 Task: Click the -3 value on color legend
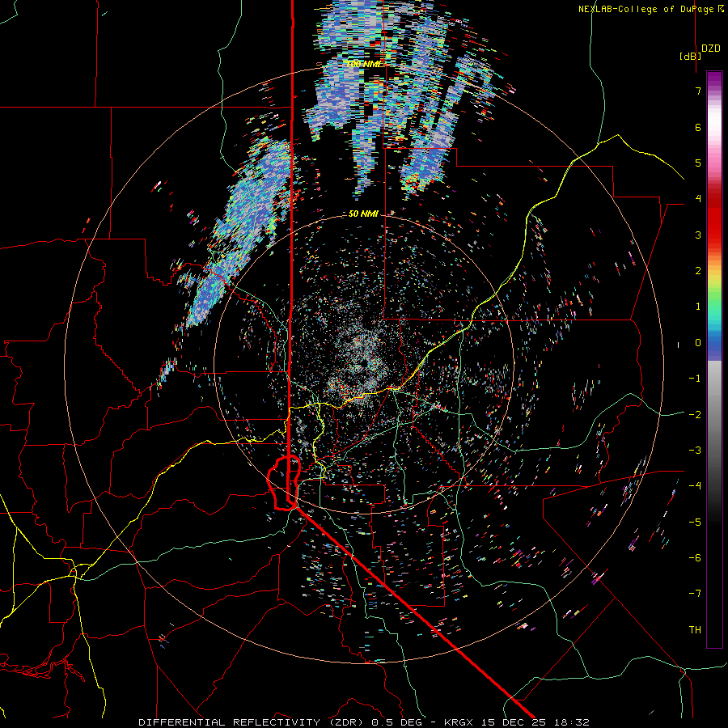pos(695,450)
